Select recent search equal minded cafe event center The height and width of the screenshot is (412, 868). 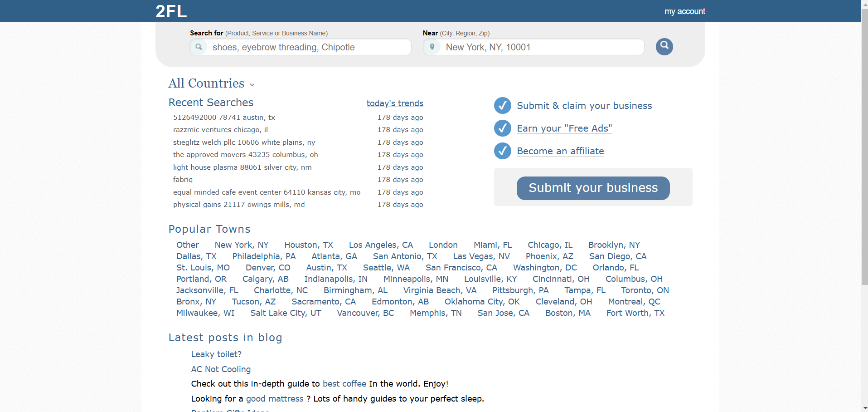(x=267, y=192)
